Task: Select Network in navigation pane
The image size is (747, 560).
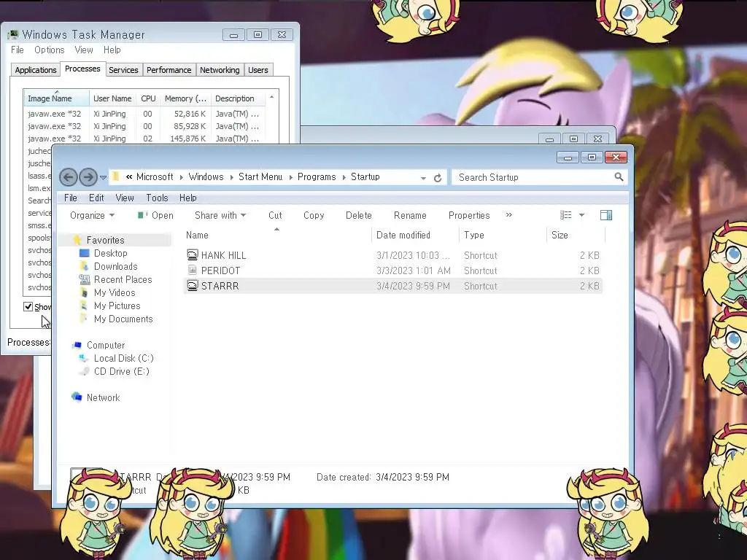Action: tap(103, 397)
